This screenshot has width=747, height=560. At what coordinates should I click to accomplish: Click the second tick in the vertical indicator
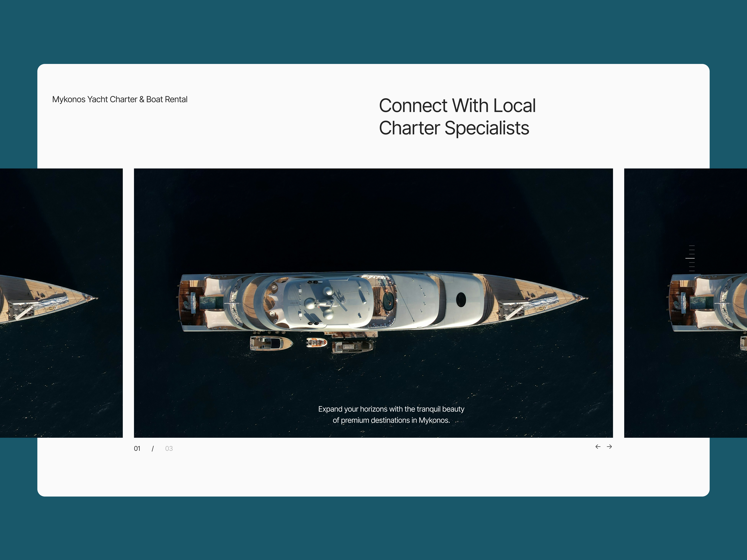point(692,250)
